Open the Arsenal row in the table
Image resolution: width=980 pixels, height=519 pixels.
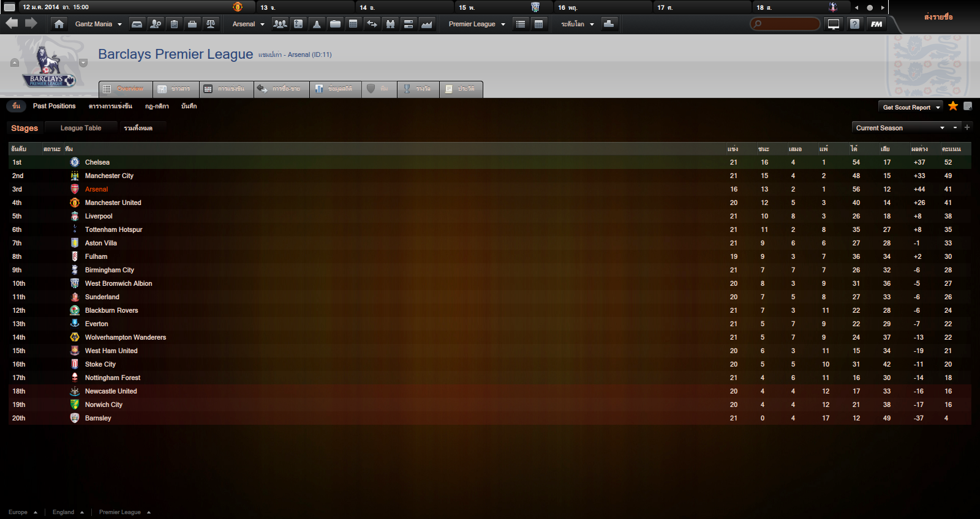point(490,189)
